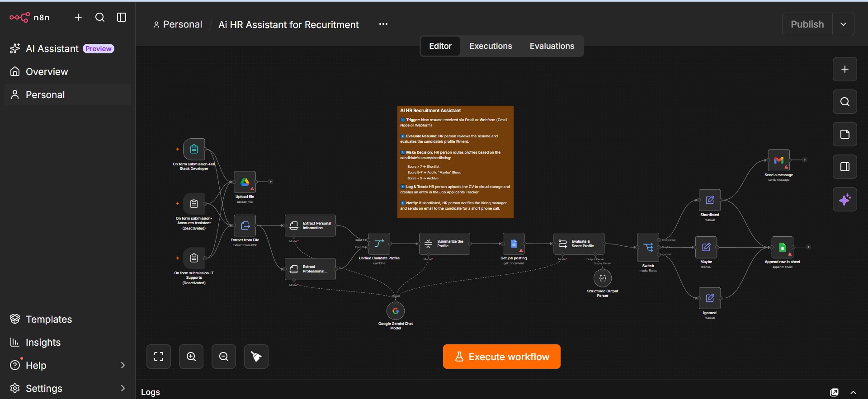This screenshot has height=399, width=868.
Task: Click Execute workflow button
Action: point(502,357)
